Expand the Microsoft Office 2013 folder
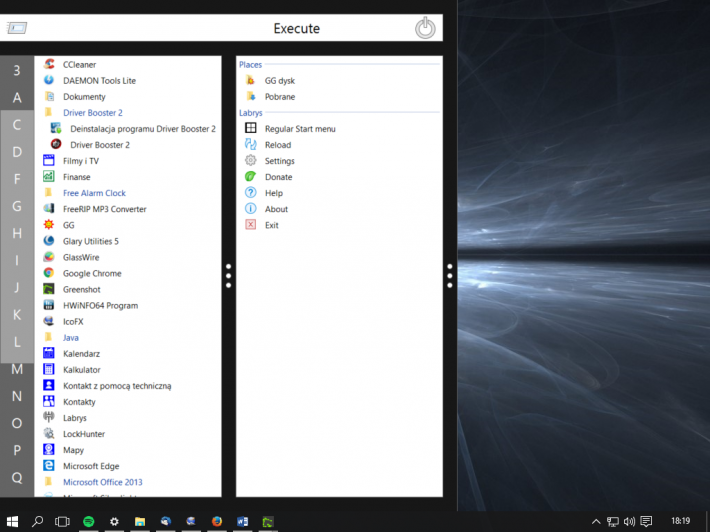The width and height of the screenshot is (710, 532). point(102,482)
